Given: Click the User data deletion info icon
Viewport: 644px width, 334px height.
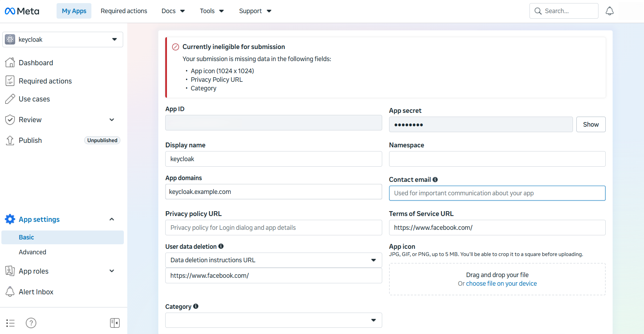Looking at the screenshot, I should pyautogui.click(x=221, y=246).
